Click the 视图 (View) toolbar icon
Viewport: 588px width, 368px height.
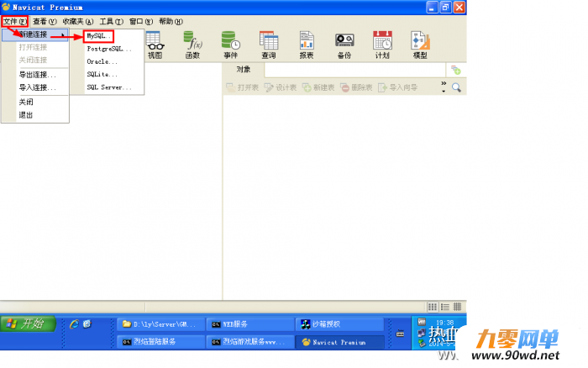[x=155, y=45]
